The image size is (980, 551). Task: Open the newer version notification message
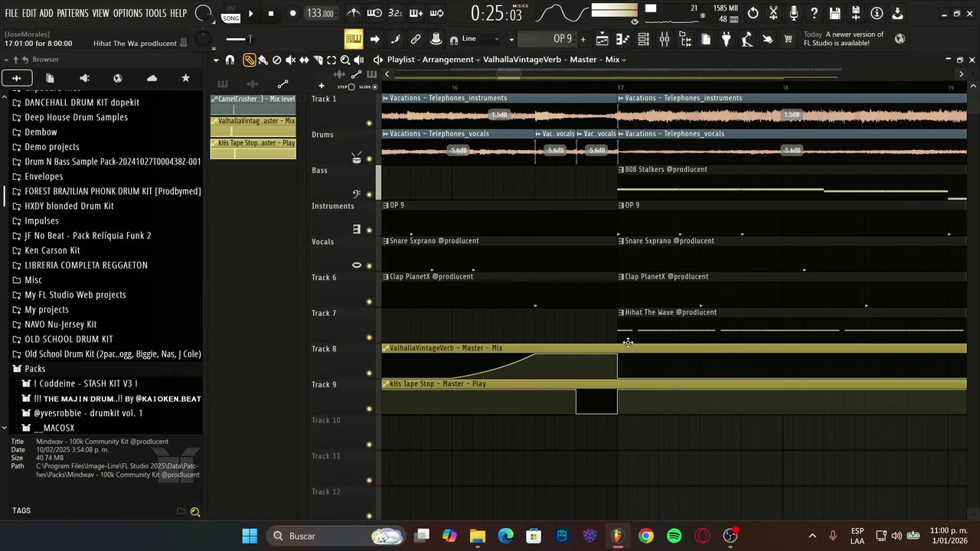coord(844,38)
